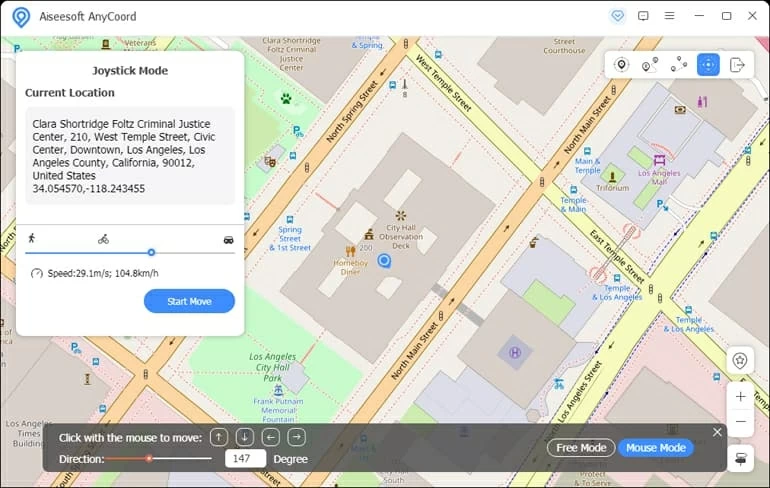Screen dimensions: 770x488
Task: Open the feedback message icon in title bar
Action: click(643, 16)
